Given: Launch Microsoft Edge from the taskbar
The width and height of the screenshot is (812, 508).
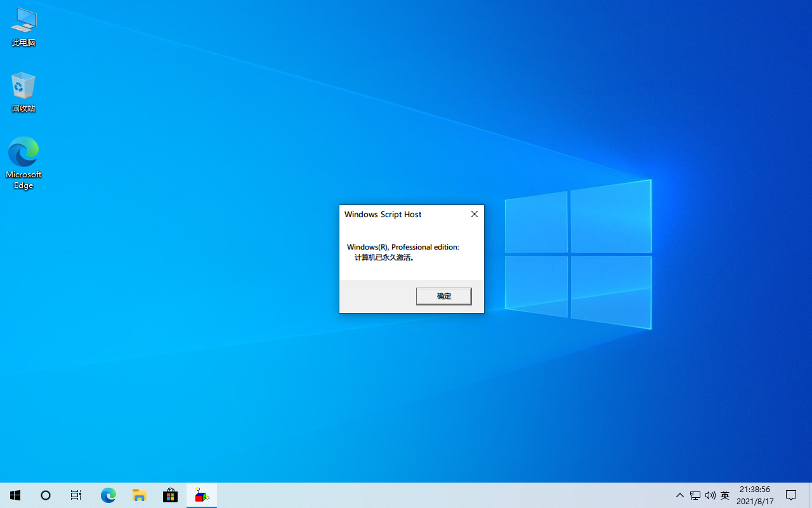Looking at the screenshot, I should [x=108, y=495].
